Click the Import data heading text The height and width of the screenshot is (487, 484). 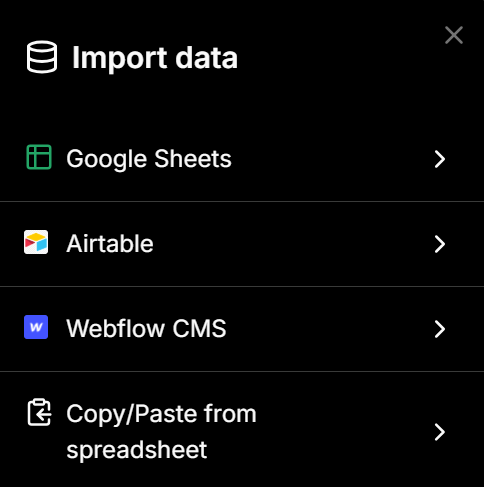(155, 58)
